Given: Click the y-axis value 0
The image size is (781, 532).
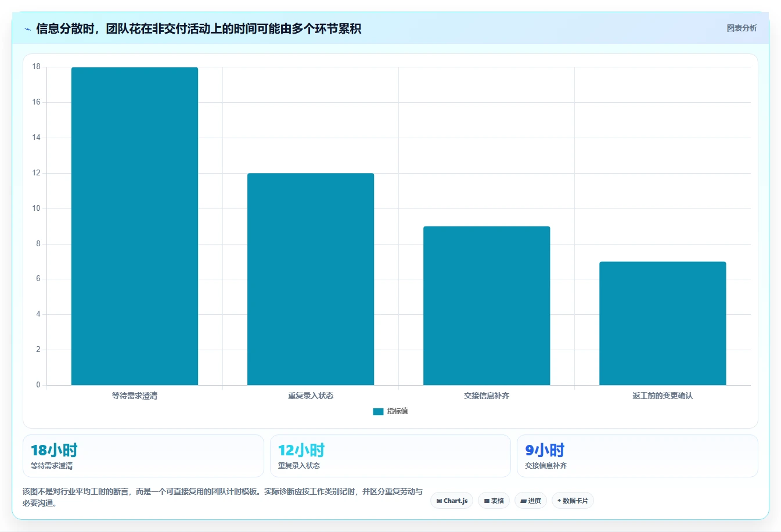Looking at the screenshot, I should 38,384.
